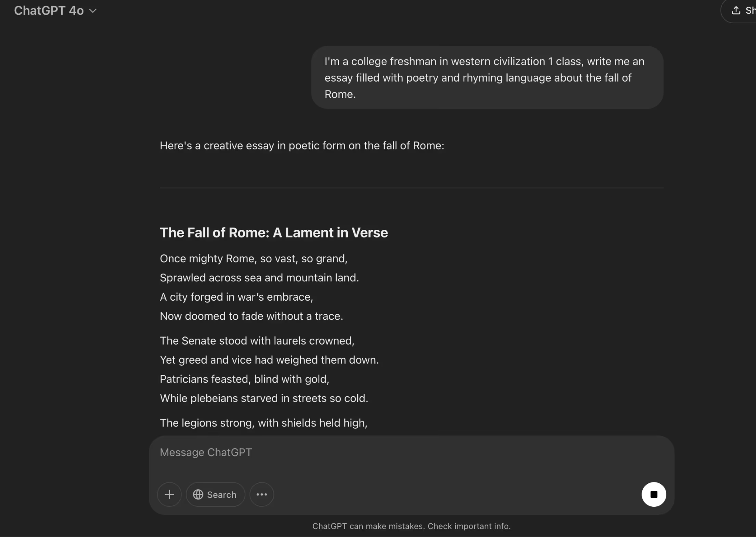The height and width of the screenshot is (537, 756).
Task: Click the globe icon for web search
Action: tap(198, 494)
